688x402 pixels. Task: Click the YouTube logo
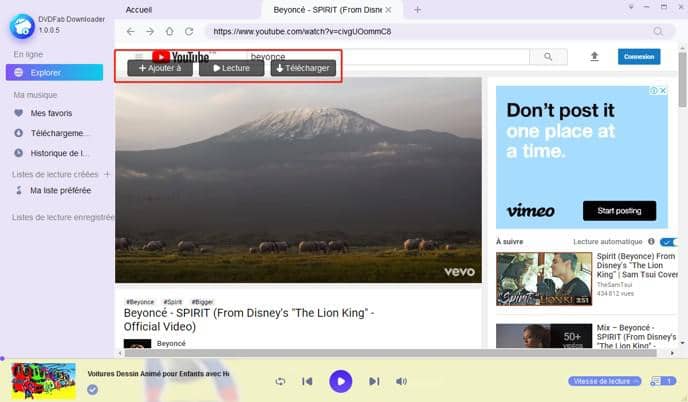tap(181, 57)
